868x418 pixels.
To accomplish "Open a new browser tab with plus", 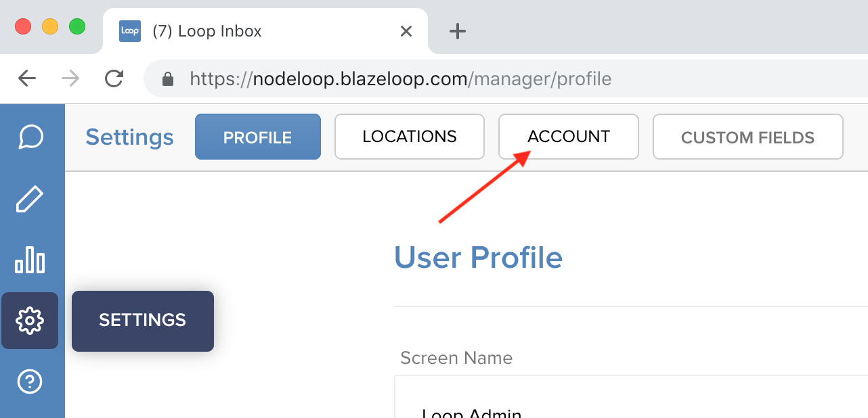I will [x=458, y=31].
